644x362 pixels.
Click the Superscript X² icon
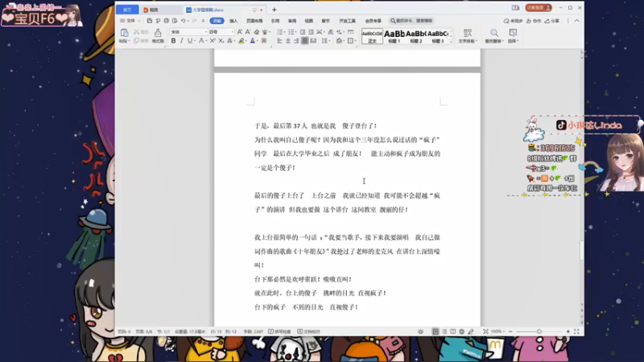(x=213, y=41)
